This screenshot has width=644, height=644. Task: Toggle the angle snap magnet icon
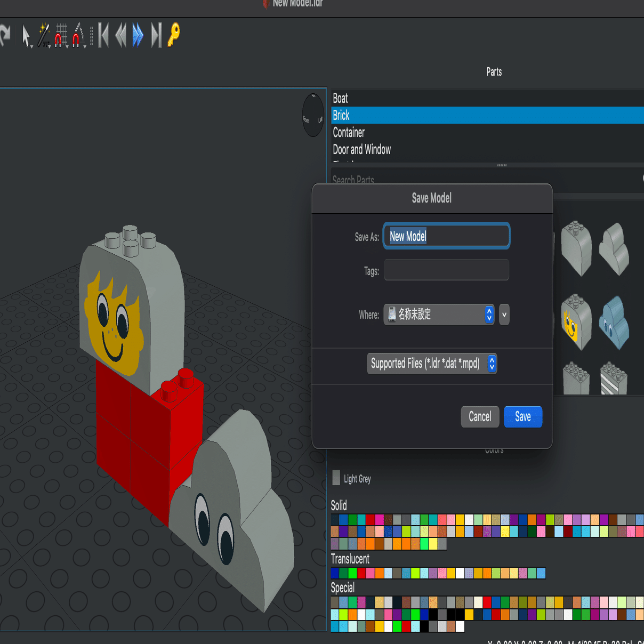click(x=78, y=35)
